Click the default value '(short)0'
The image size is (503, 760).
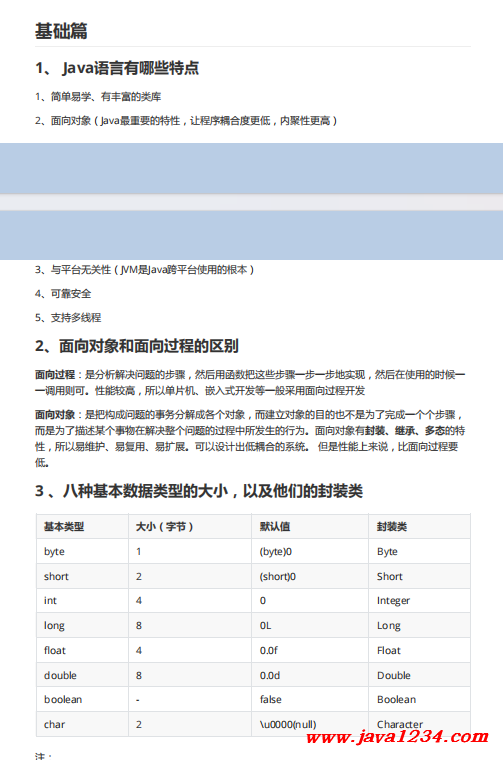pos(278,576)
